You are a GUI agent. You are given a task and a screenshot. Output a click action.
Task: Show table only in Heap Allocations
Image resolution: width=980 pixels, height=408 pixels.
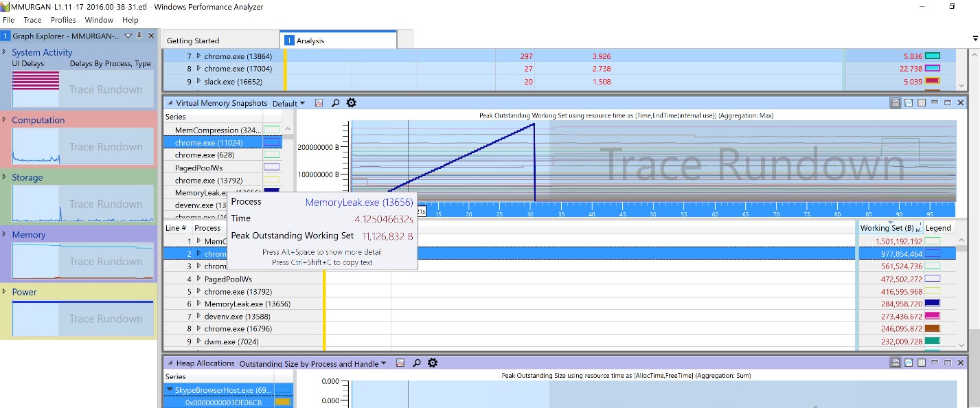922,363
